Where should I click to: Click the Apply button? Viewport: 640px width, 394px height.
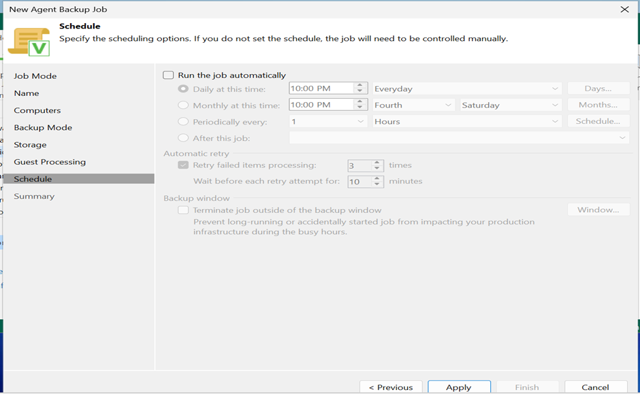pos(459,387)
